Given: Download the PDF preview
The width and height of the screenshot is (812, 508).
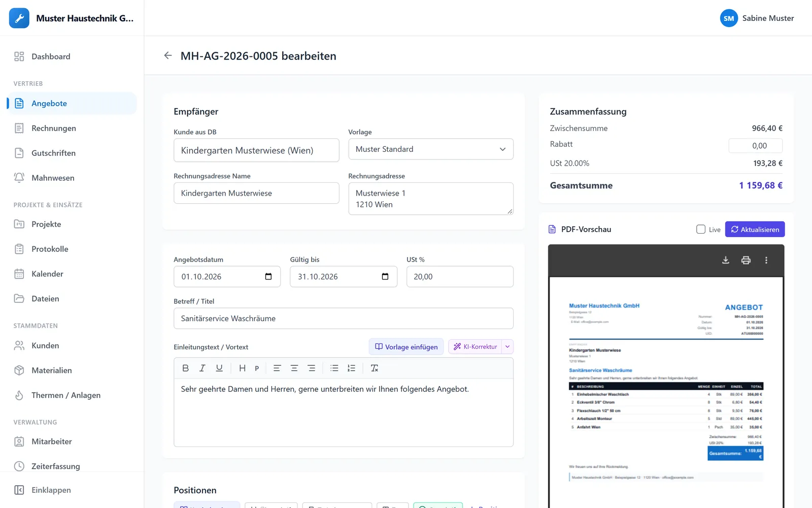Looking at the screenshot, I should (x=726, y=260).
